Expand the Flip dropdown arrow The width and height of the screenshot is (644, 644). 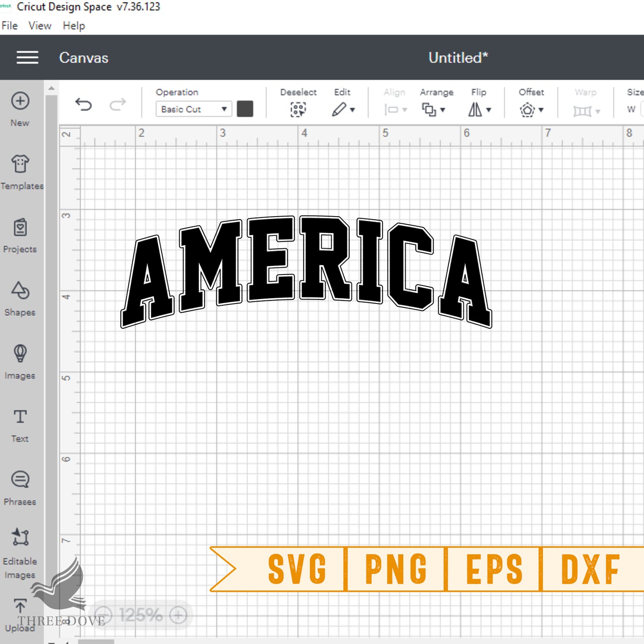[489, 110]
